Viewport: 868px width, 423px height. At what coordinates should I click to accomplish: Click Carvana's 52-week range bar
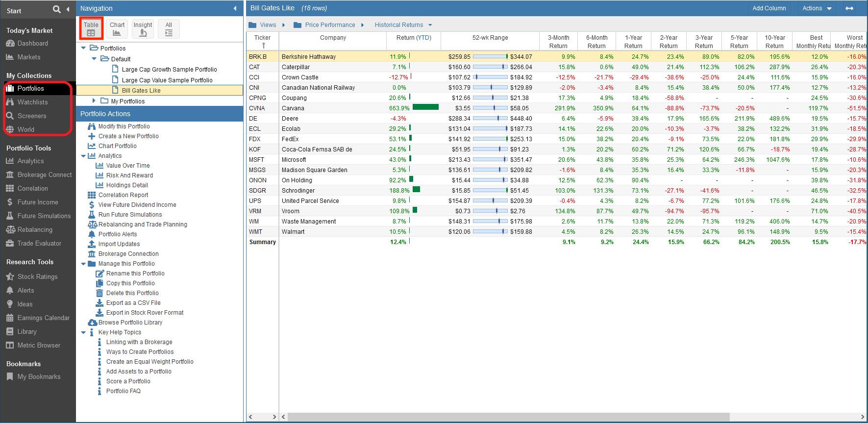pyautogui.click(x=490, y=108)
